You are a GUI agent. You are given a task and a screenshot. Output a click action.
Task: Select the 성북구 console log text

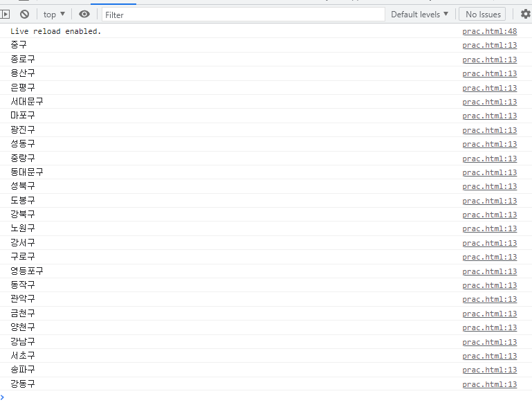tap(22, 186)
